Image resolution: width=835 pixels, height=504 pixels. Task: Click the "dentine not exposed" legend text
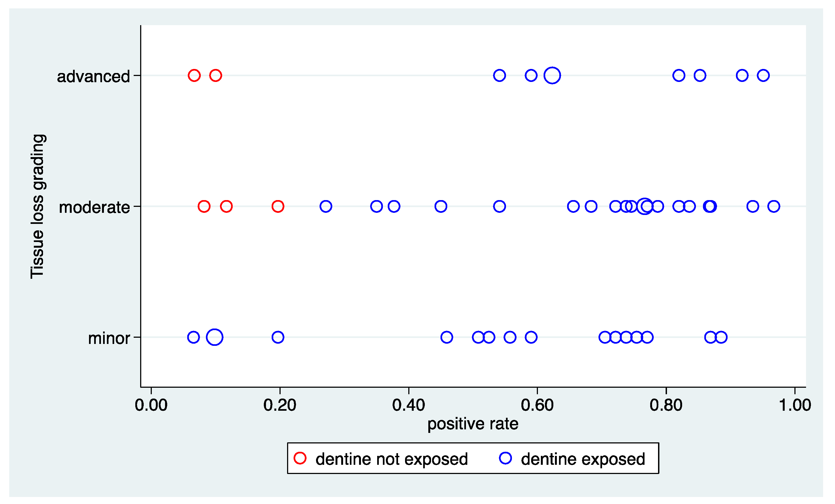(x=392, y=459)
